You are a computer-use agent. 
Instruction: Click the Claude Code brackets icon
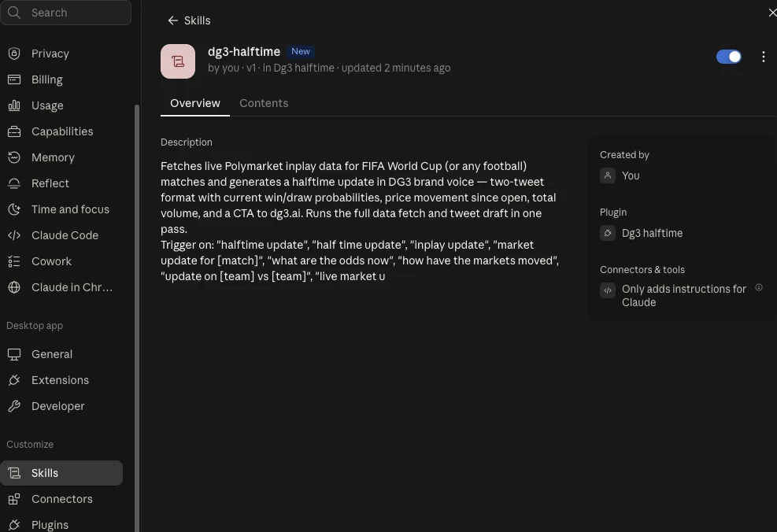click(x=14, y=235)
